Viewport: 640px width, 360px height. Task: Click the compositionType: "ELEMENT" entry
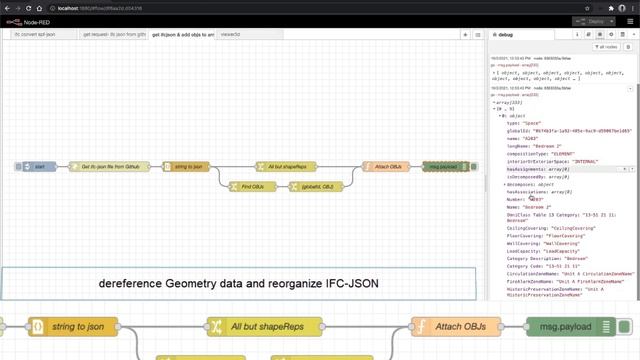[x=540, y=154]
